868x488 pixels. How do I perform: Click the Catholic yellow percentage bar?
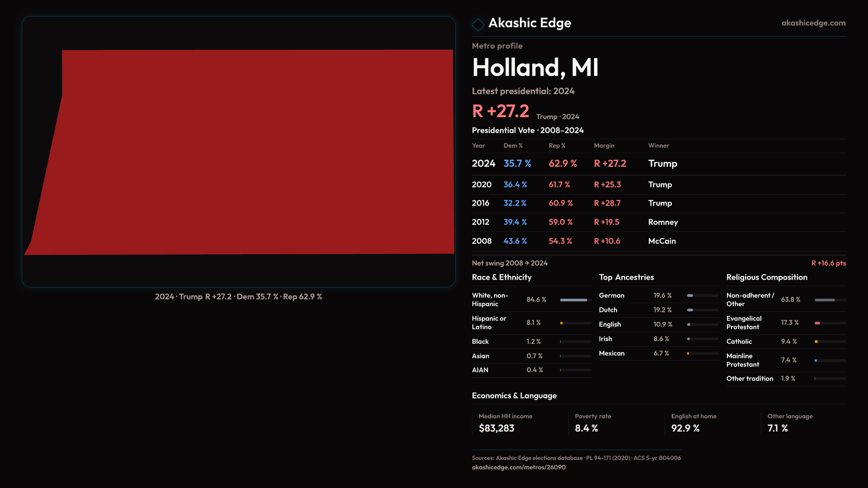pos(816,342)
